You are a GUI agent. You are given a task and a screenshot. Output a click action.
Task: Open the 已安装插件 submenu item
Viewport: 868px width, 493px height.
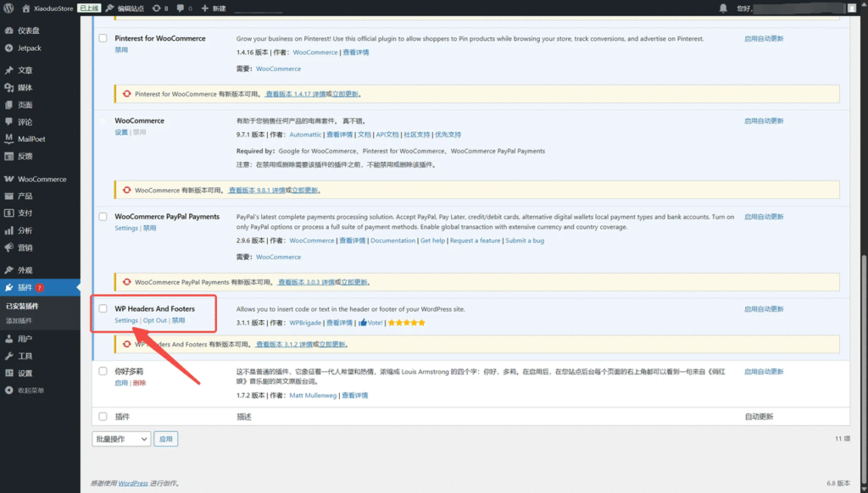[22, 306]
